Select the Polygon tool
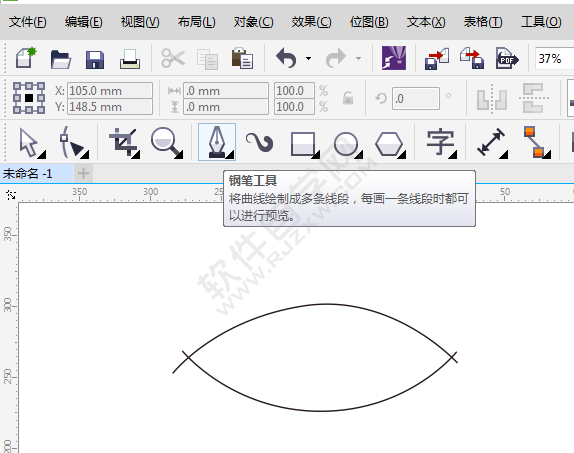The height and width of the screenshot is (453, 574). pyautogui.click(x=389, y=144)
